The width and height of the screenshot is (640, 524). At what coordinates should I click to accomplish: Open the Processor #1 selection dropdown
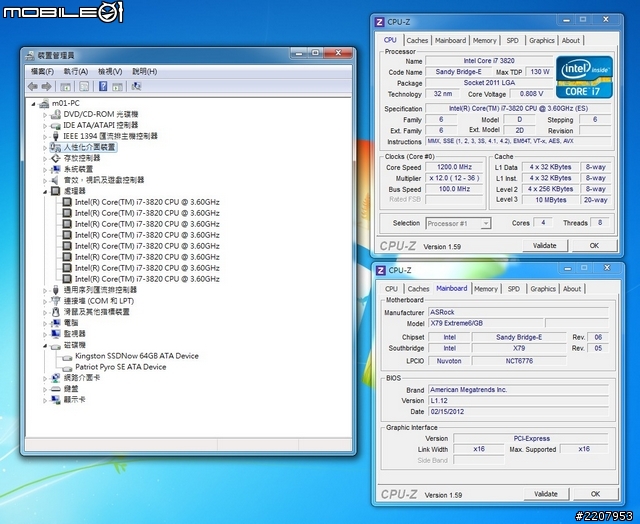click(x=485, y=223)
